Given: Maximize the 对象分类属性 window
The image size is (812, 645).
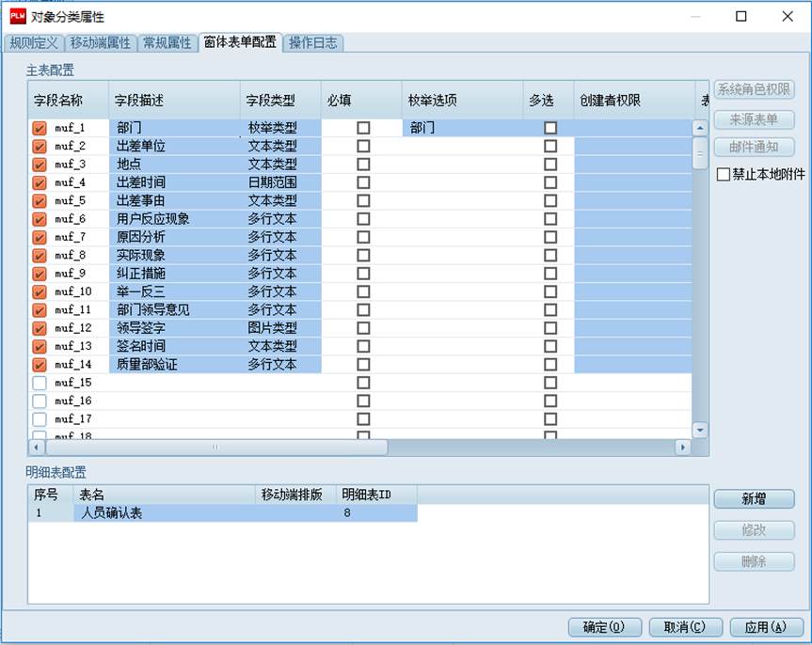Looking at the screenshot, I should [x=741, y=16].
